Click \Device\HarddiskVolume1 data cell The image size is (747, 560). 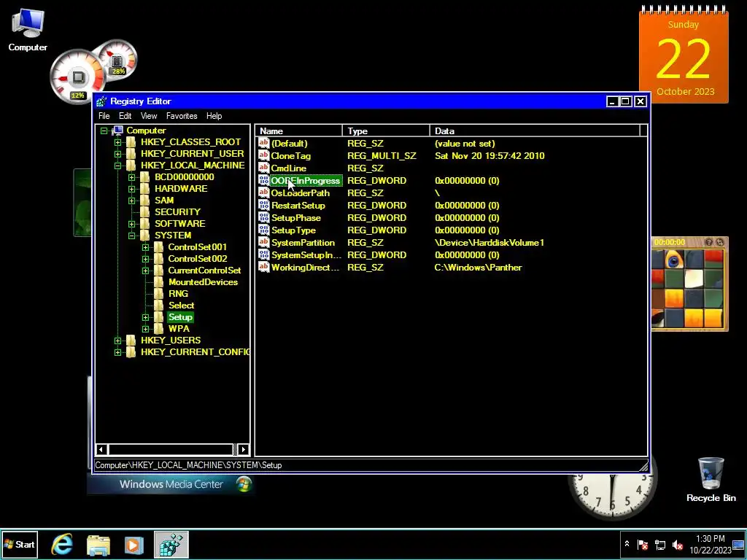(489, 243)
